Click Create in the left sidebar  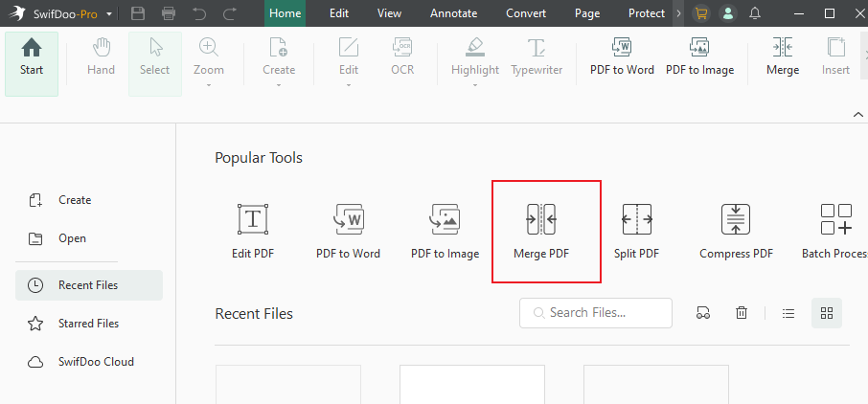(59, 200)
